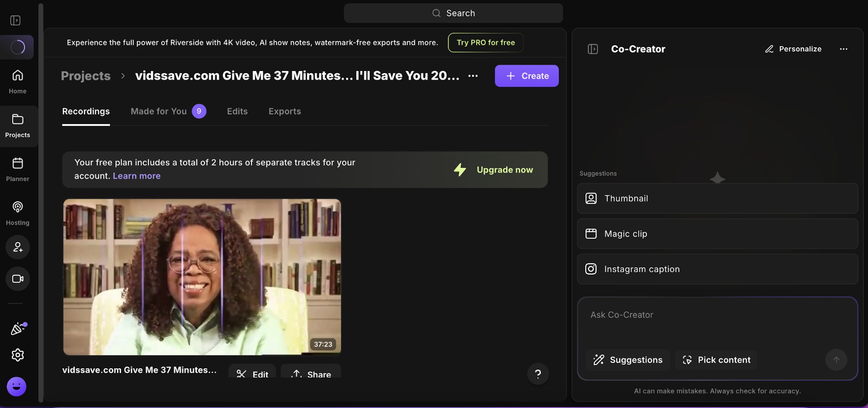Collapse the Co-Creator panel

click(x=593, y=49)
